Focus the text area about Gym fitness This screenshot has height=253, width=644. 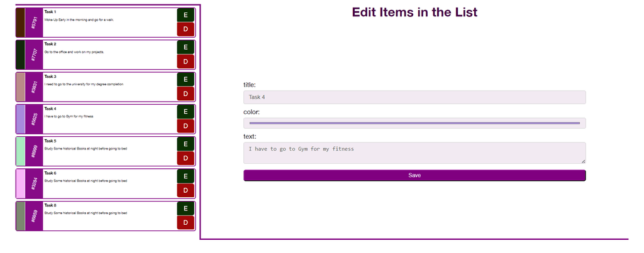414,153
